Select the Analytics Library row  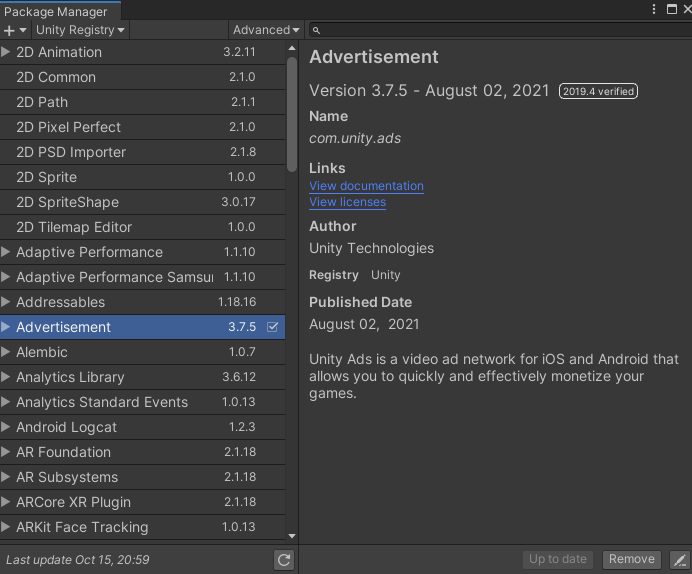coord(143,377)
